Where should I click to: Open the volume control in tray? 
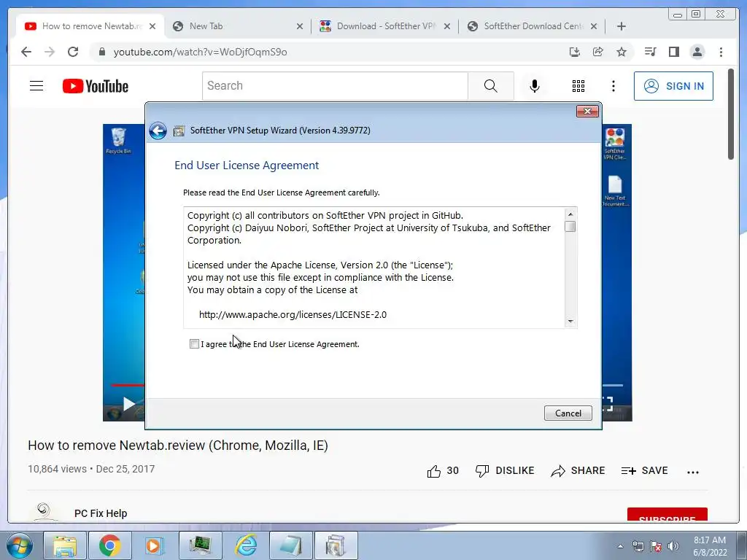coord(673,546)
